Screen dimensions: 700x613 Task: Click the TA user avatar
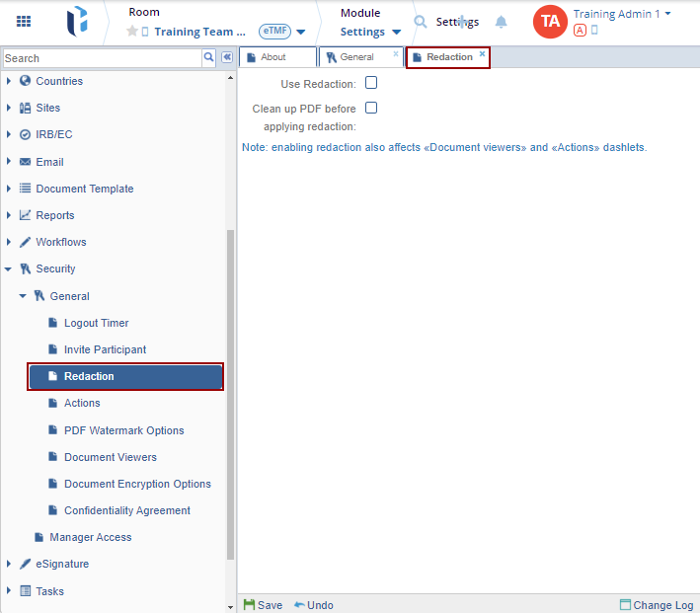550,21
